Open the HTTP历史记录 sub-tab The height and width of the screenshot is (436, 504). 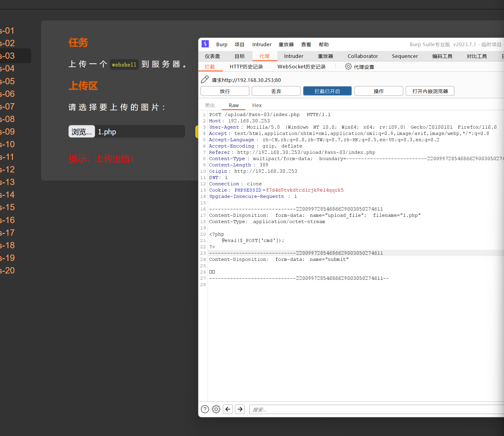(246, 67)
